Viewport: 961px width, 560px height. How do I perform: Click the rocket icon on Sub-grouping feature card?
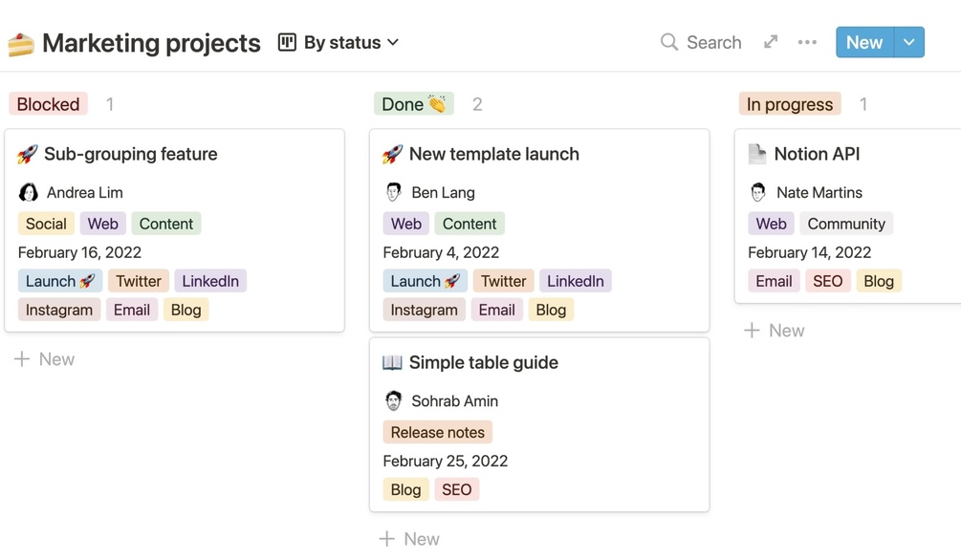[28, 154]
